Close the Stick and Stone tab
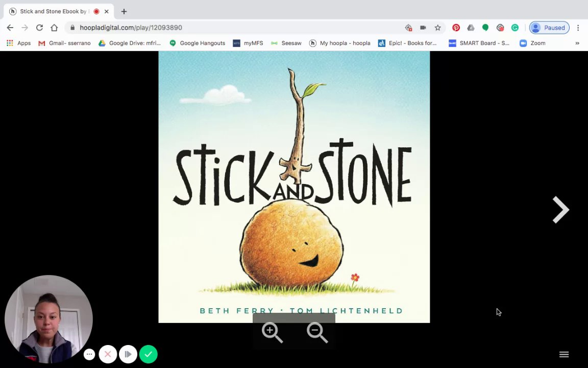 point(107,11)
